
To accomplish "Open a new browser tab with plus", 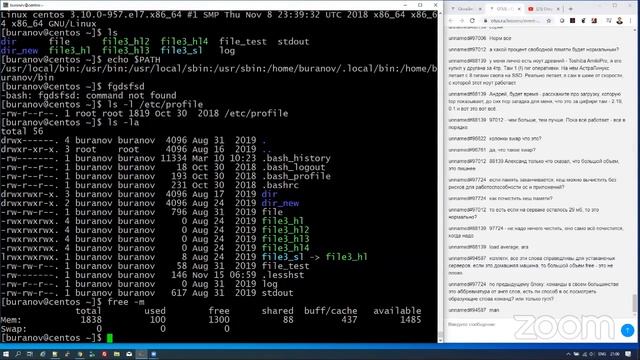I will pyautogui.click(x=571, y=9).
